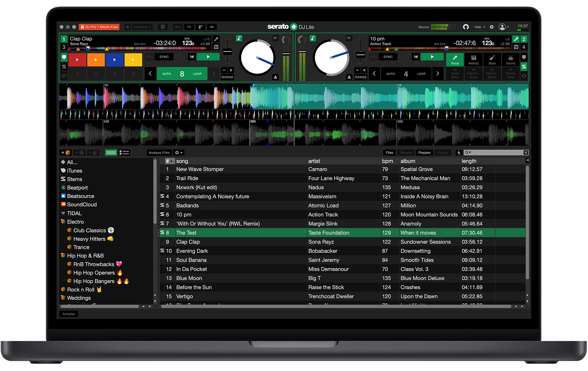
Task: Toggle deck 2 AUTO 4 LOOP
Action: click(x=406, y=74)
